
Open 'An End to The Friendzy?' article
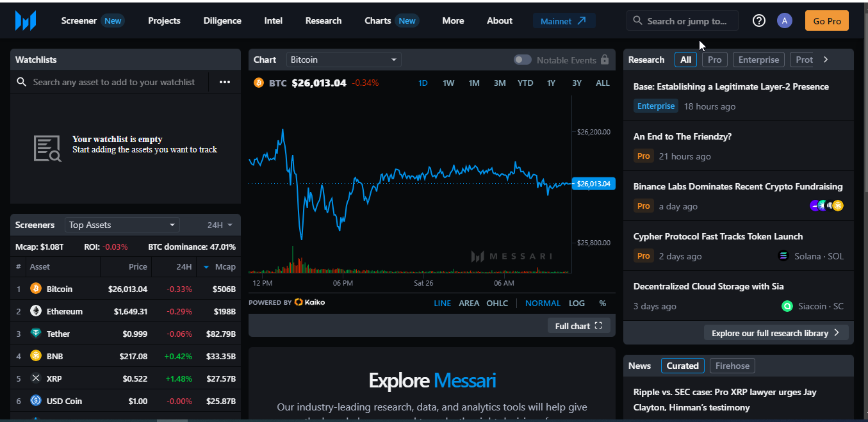(x=682, y=136)
